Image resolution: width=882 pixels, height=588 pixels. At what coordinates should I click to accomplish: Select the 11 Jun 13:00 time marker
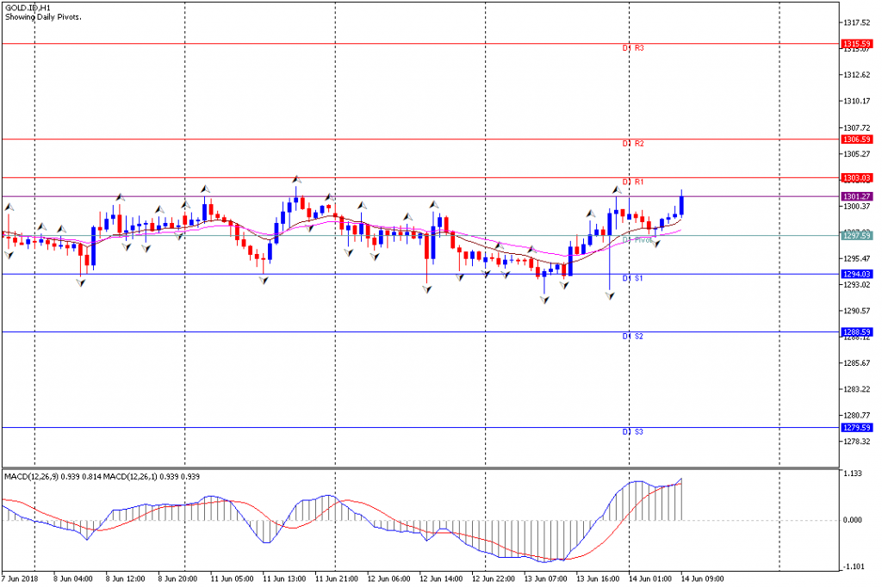point(284,579)
